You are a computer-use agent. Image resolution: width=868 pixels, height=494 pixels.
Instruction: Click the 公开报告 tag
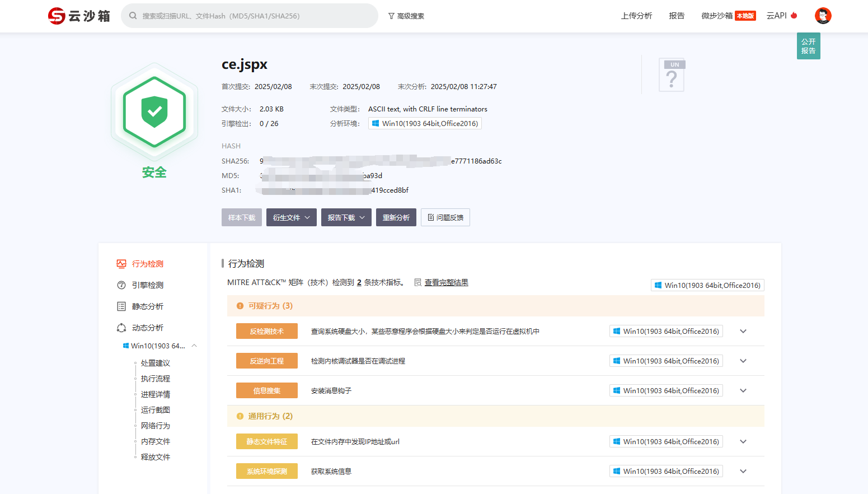(808, 46)
